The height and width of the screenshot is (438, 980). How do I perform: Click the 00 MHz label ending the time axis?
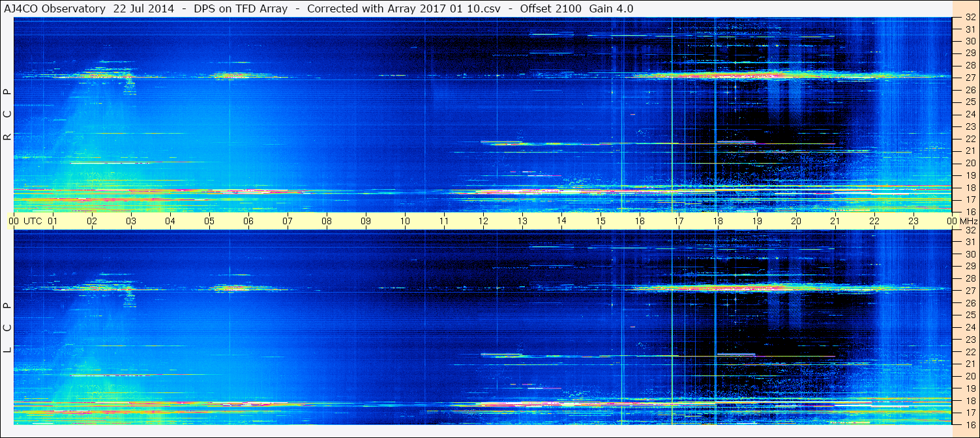[x=962, y=221]
